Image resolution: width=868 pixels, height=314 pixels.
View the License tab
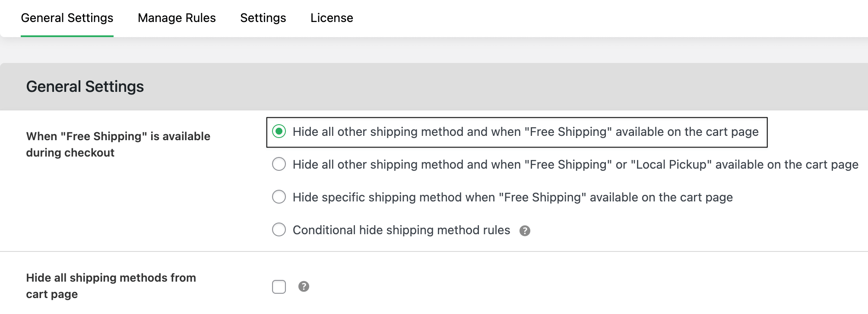coord(331,18)
